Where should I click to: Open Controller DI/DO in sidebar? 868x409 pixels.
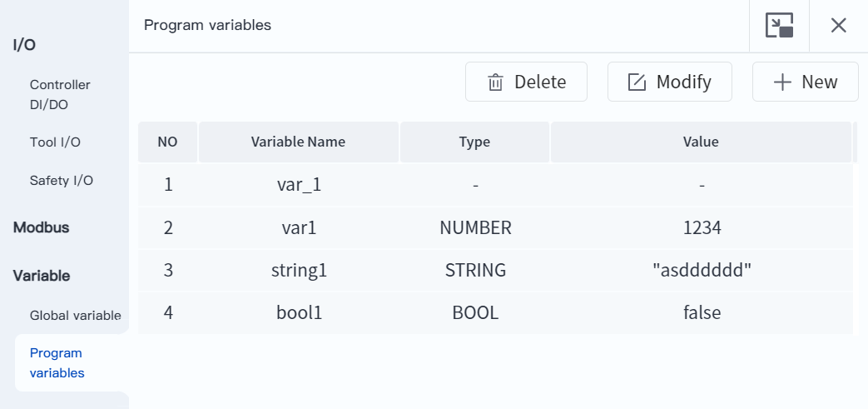pyautogui.click(x=60, y=94)
